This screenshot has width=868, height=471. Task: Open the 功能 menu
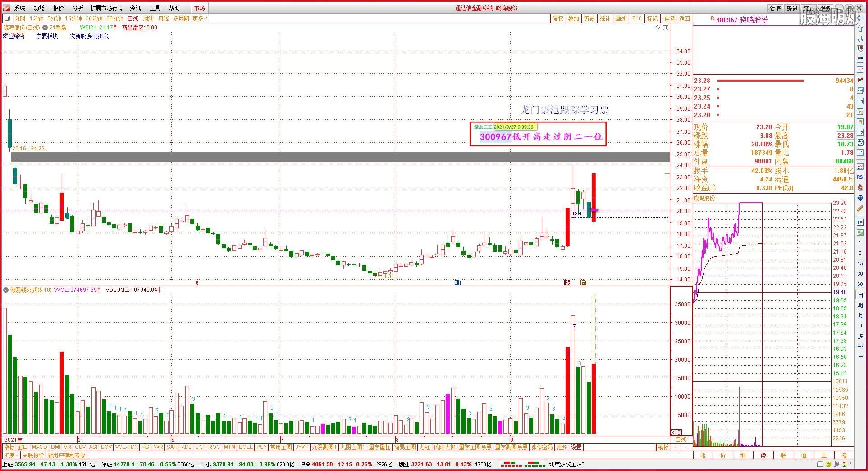pyautogui.click(x=39, y=8)
